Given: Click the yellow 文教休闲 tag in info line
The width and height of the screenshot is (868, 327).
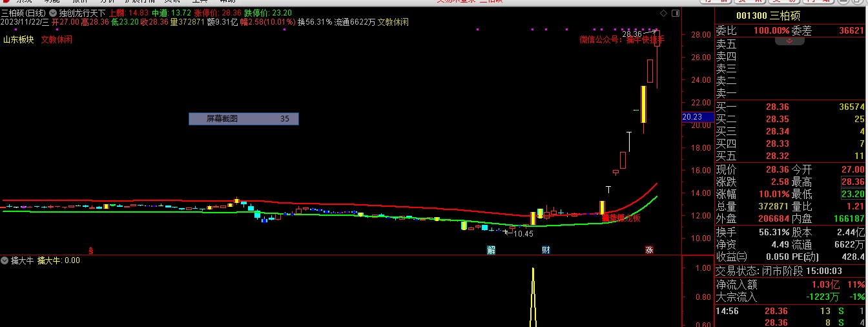Looking at the screenshot, I should 393,22.
